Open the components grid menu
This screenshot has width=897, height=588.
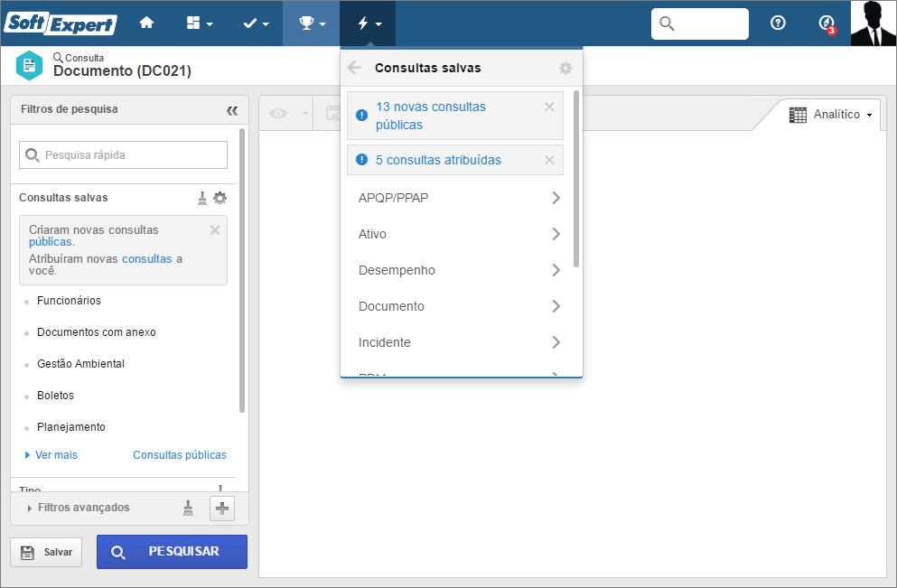(x=200, y=23)
